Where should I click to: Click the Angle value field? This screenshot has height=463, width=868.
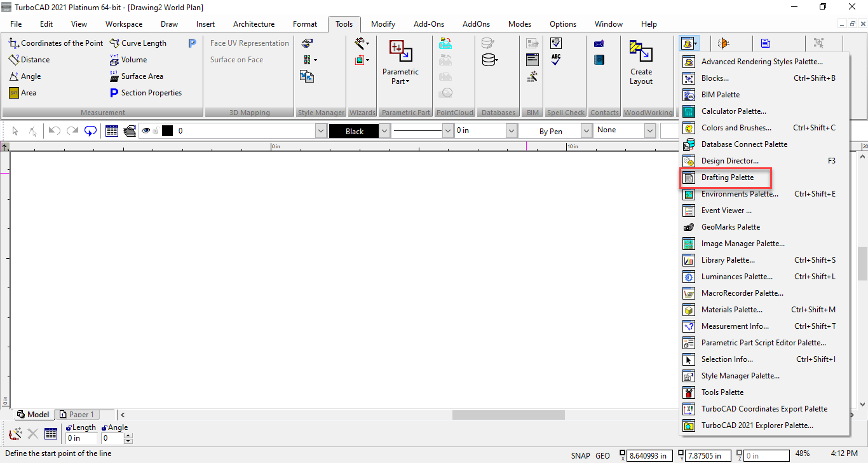tap(112, 438)
